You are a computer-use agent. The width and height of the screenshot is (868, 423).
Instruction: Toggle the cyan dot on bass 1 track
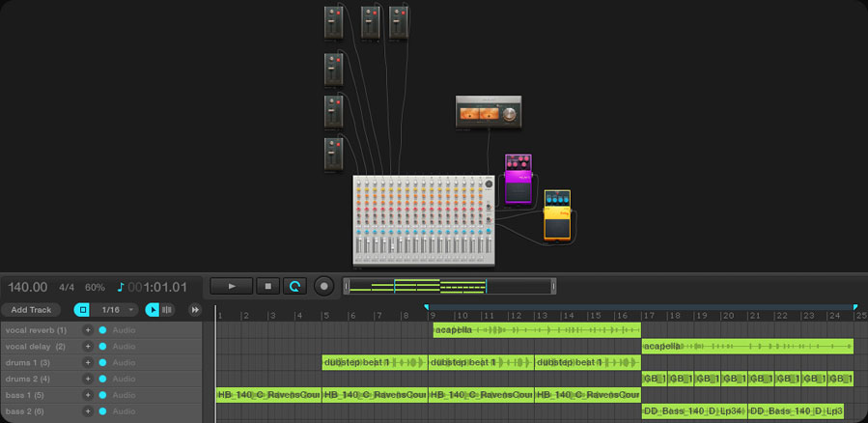click(102, 395)
